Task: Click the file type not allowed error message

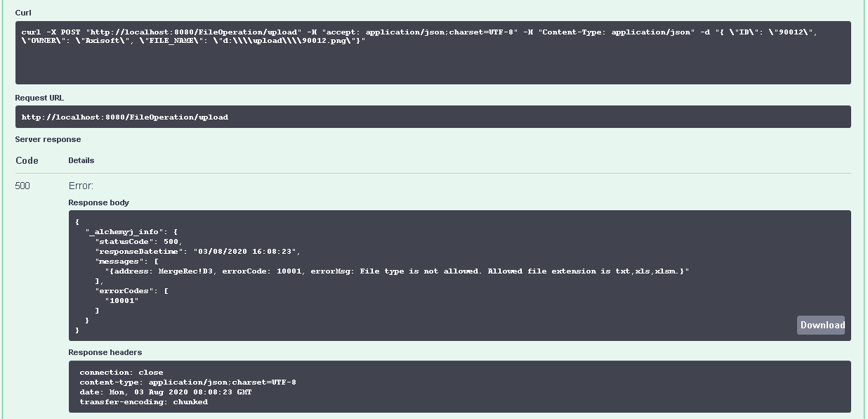Action: pos(397,271)
